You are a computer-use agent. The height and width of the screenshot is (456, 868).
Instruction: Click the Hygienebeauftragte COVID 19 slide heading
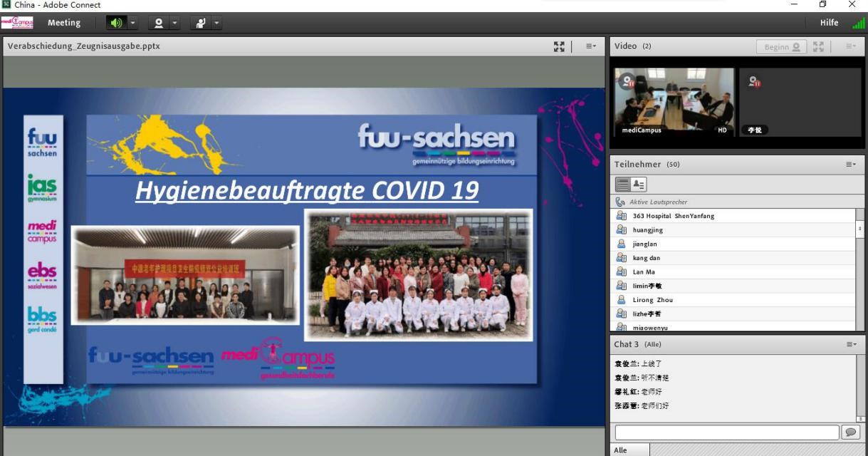307,190
